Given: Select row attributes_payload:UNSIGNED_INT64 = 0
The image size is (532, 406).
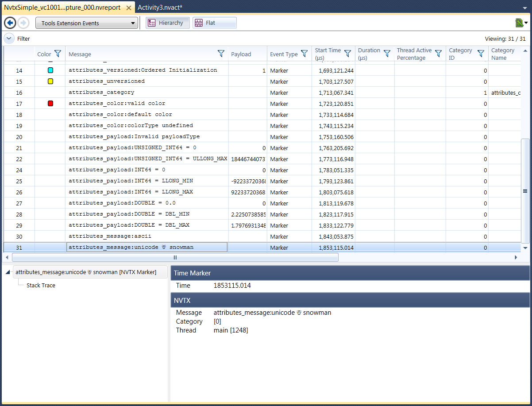Looking at the screenshot, I should click(x=262, y=148).
